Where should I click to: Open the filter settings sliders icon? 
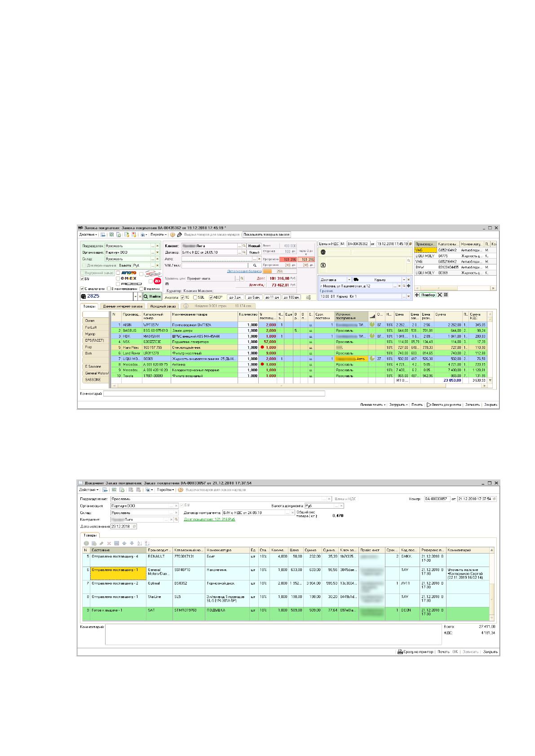pos(309,297)
